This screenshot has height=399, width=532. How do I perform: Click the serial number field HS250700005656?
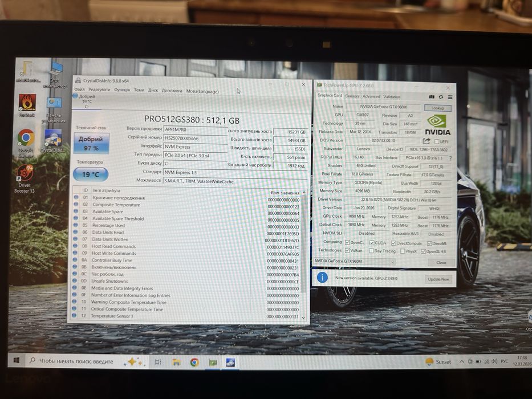(195, 138)
